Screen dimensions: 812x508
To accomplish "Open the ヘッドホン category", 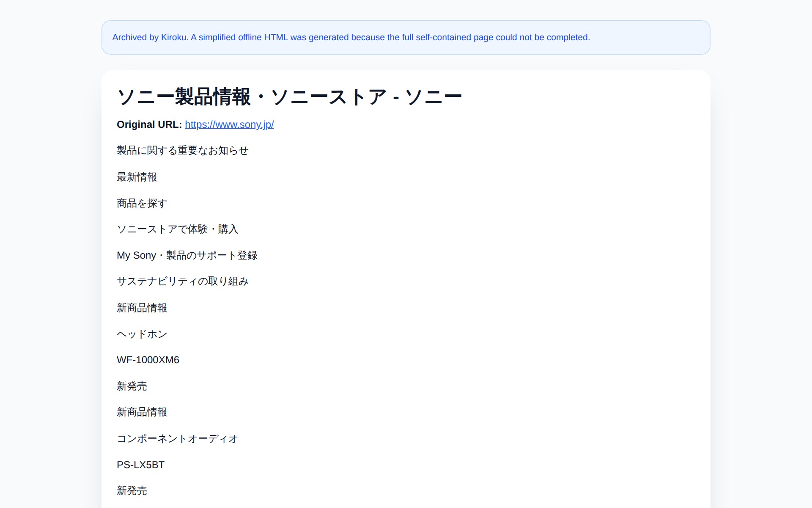I will coord(142,334).
